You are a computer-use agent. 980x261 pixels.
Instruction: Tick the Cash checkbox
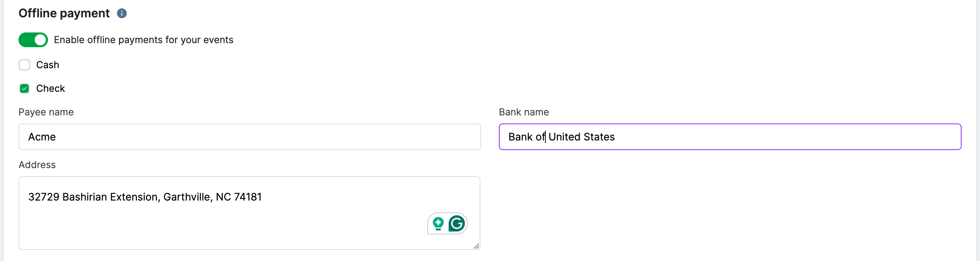pyautogui.click(x=24, y=65)
